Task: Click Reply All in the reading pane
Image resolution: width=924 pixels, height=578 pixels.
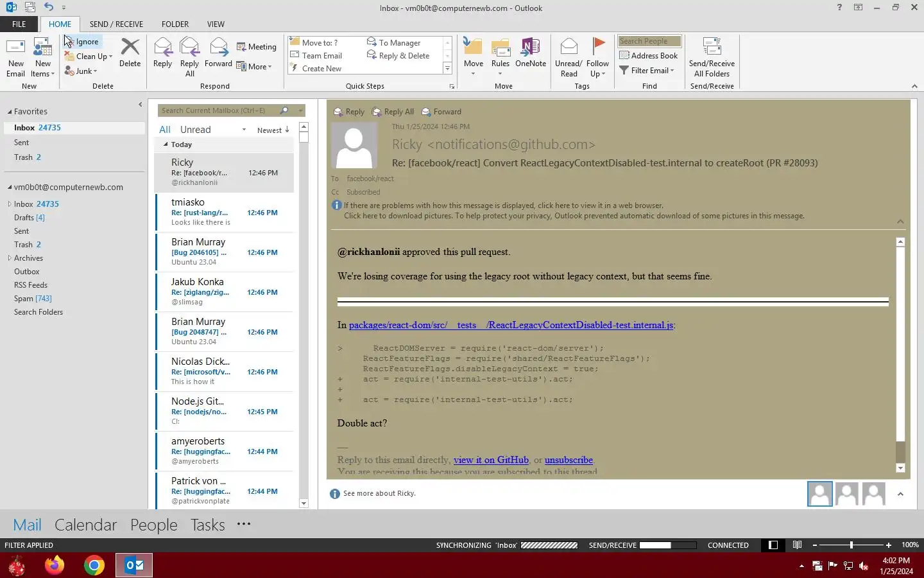Action: (x=393, y=112)
